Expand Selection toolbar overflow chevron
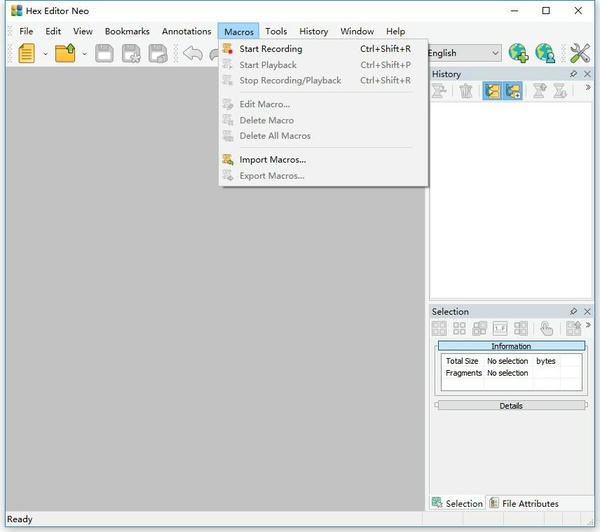This screenshot has width=600, height=532. (588, 325)
